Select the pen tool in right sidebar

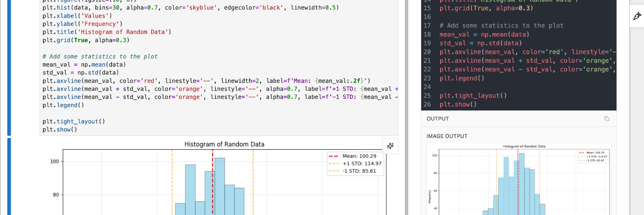pos(637,16)
